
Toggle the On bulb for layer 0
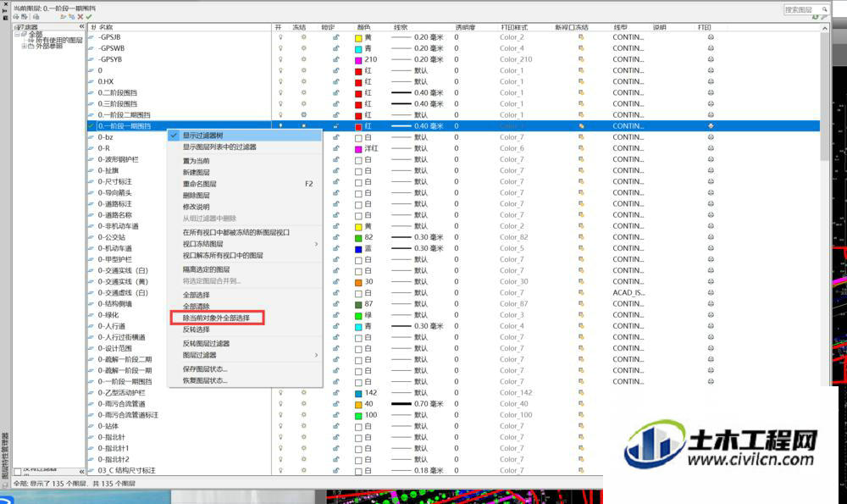click(280, 70)
